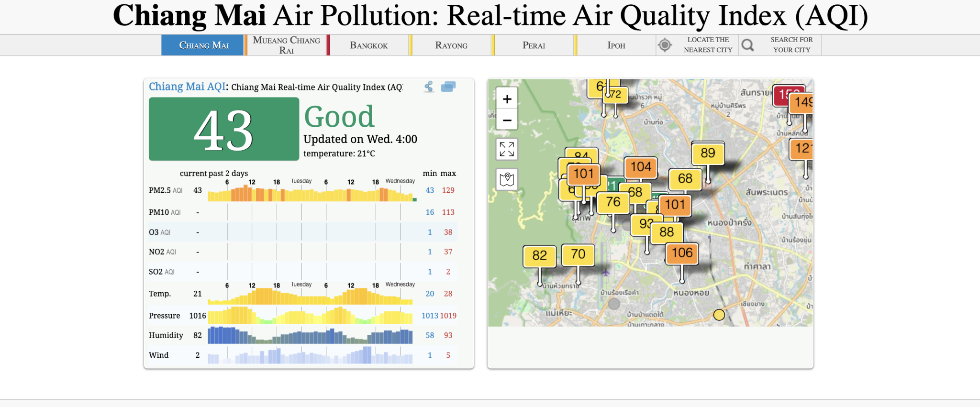Click the map layers pin icon
980x407 pixels.
507,180
